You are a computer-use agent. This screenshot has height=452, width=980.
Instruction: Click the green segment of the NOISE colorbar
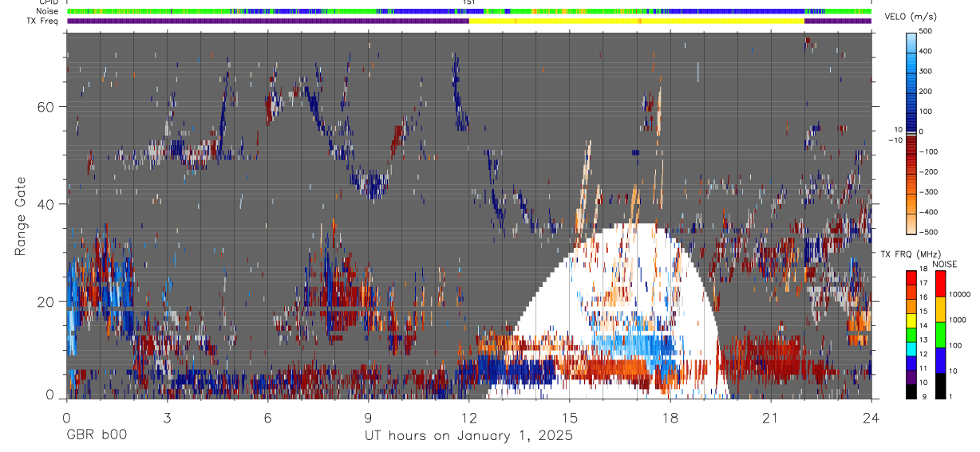940,334
